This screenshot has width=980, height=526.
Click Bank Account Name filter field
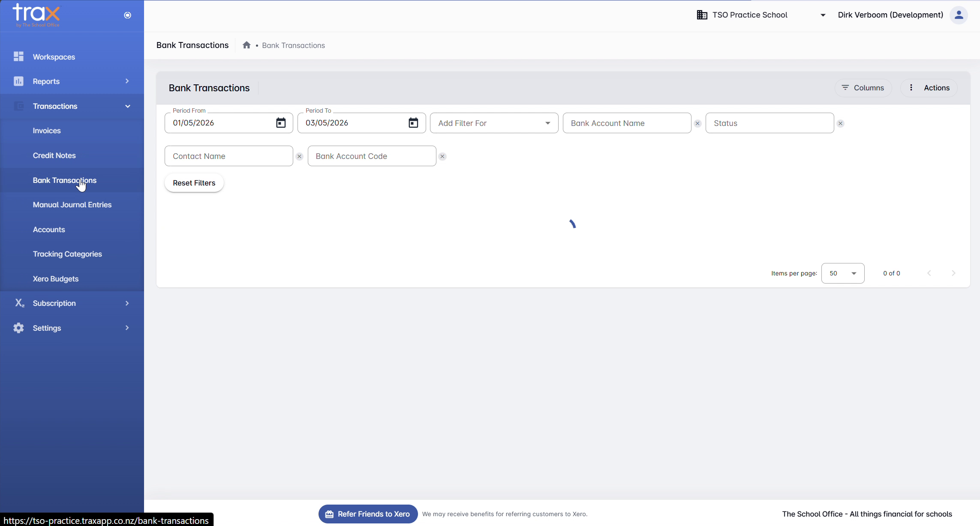tap(627, 123)
